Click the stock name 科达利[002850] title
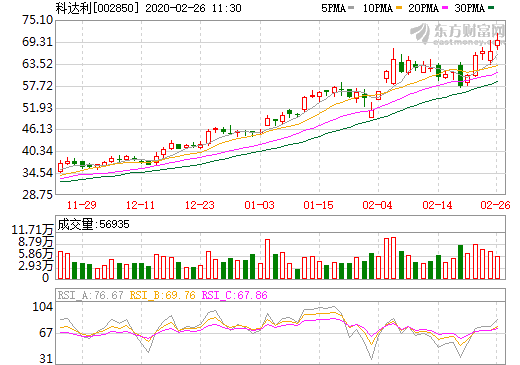Image resolution: width=520 pixels, height=365 pixels. (97, 8)
